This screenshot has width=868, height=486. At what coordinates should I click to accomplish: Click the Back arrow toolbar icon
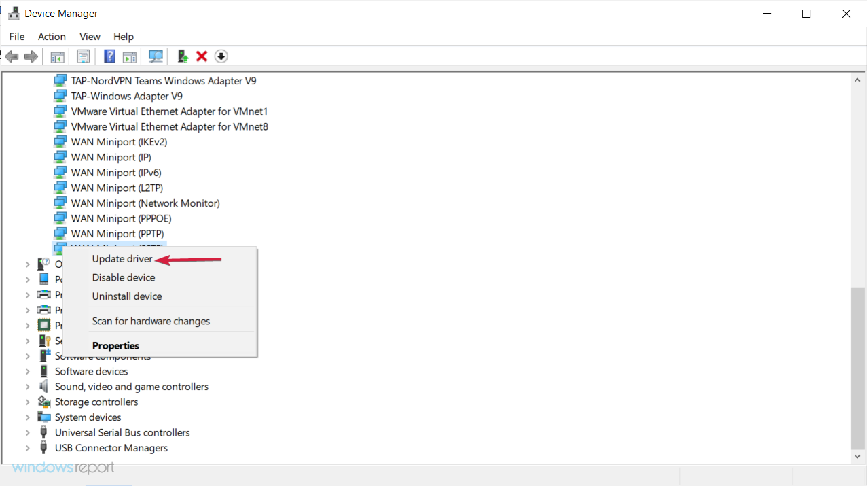click(12, 56)
